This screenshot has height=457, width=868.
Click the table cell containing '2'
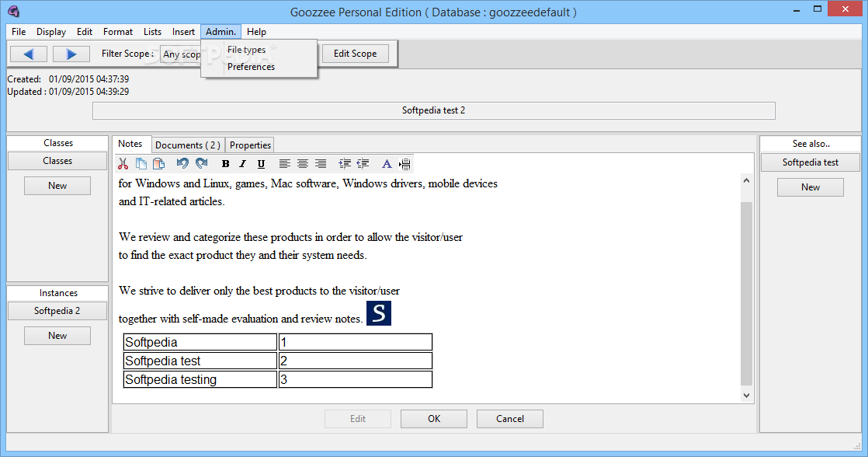point(356,361)
